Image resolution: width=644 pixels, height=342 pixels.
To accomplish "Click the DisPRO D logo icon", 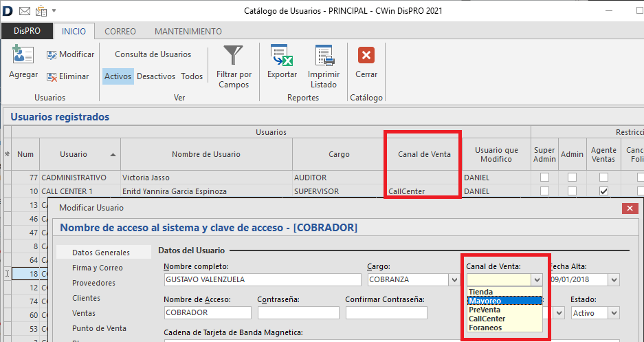I will coord(8,11).
